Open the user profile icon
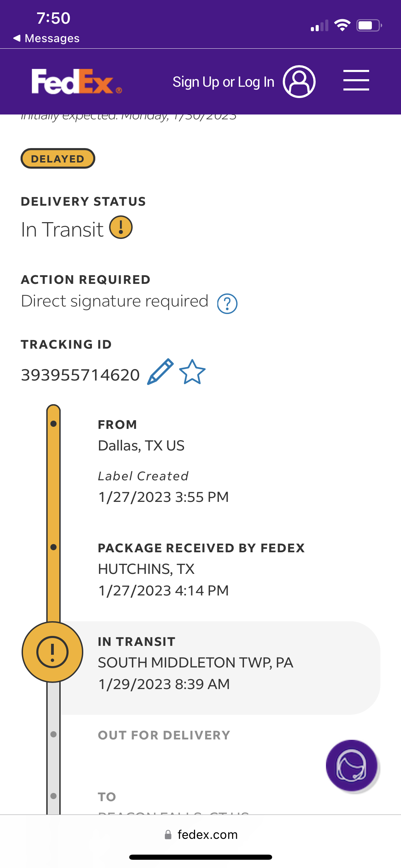The image size is (401, 868). (299, 82)
